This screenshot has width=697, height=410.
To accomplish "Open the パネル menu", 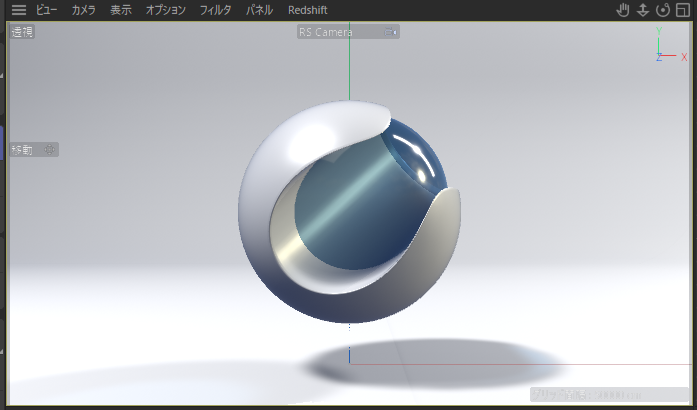I will pyautogui.click(x=259, y=10).
